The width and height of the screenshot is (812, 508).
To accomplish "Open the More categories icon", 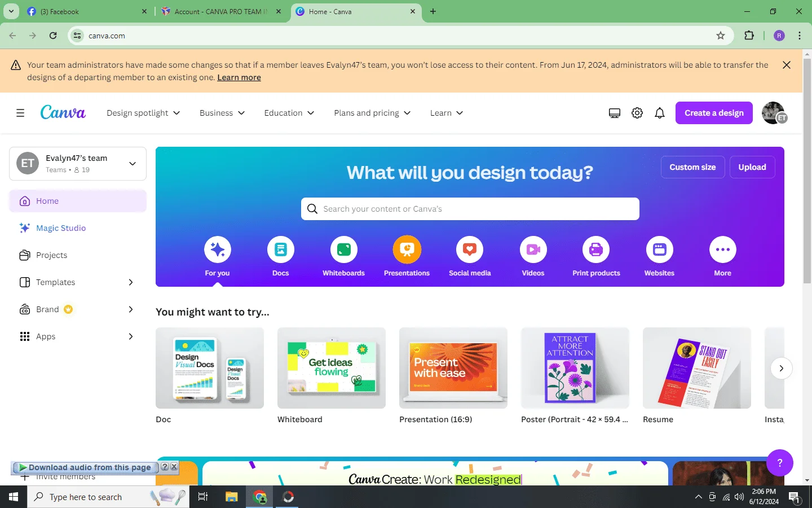I will tap(723, 249).
